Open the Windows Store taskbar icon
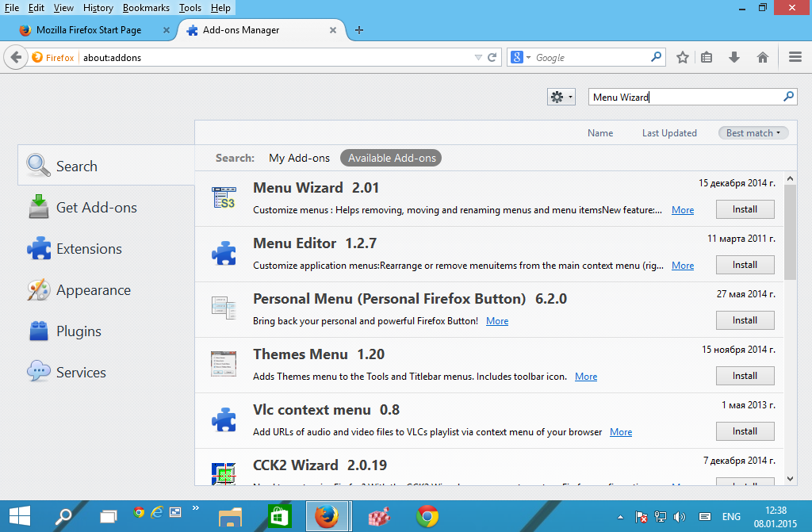Image resolution: width=812 pixels, height=532 pixels. 280,516
